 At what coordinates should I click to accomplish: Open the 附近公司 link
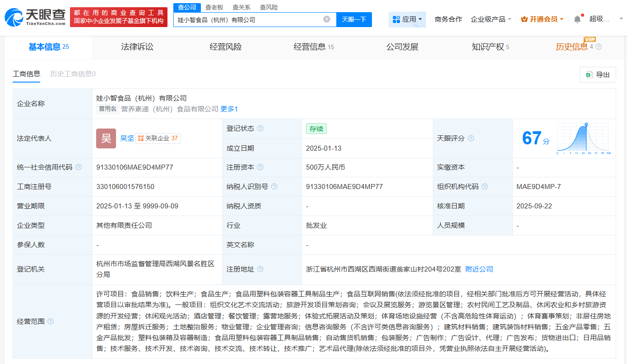tap(479, 268)
